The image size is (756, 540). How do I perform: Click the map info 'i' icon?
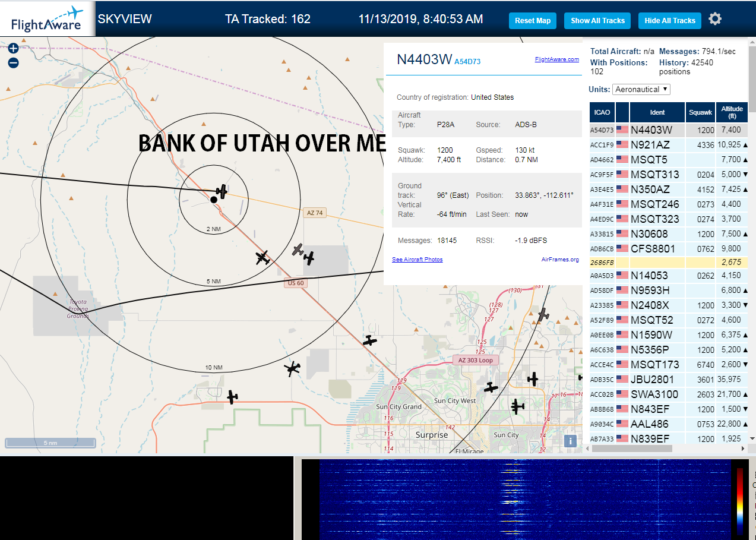pyautogui.click(x=570, y=441)
